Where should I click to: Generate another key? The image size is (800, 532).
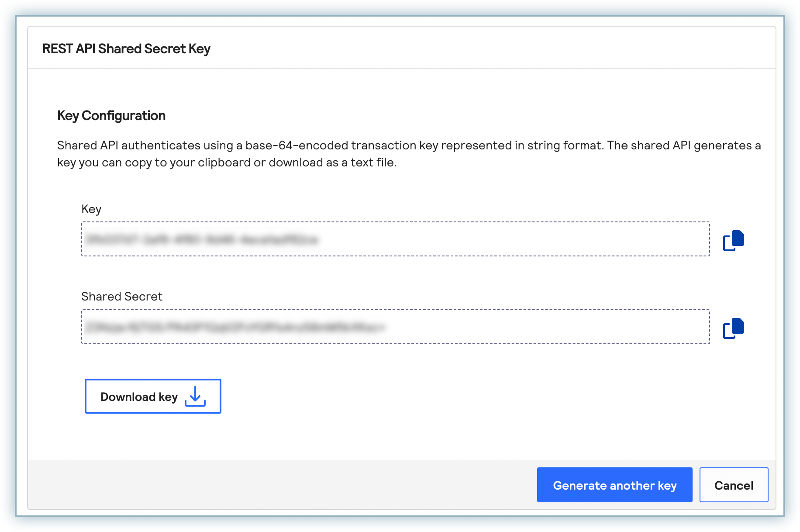614,485
